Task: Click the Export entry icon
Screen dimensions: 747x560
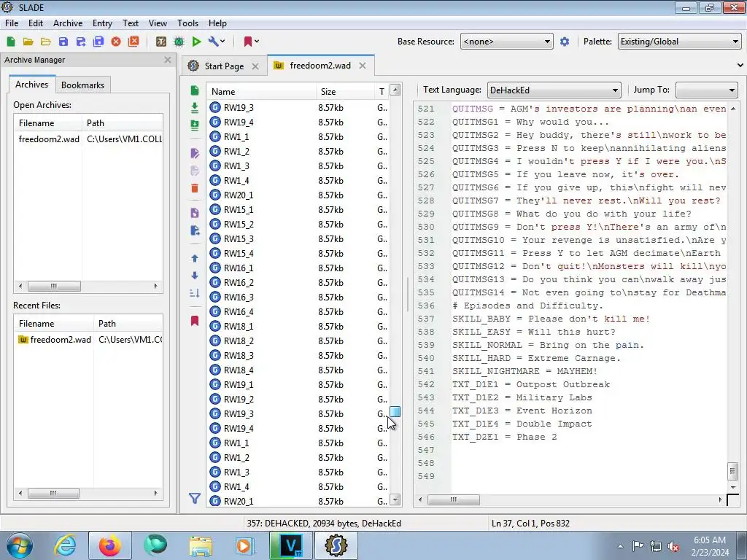Action: pos(194,230)
